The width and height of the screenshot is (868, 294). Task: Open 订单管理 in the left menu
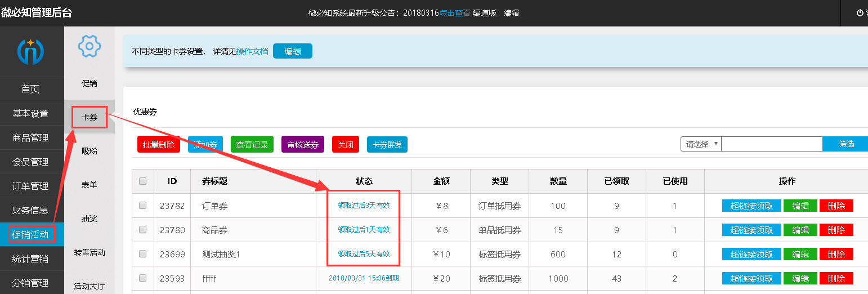click(32, 186)
